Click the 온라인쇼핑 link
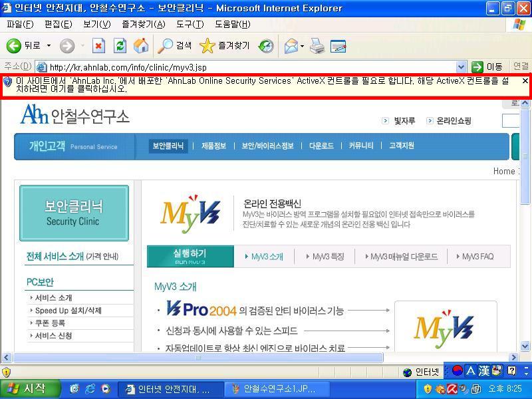532x399 pixels. point(454,121)
